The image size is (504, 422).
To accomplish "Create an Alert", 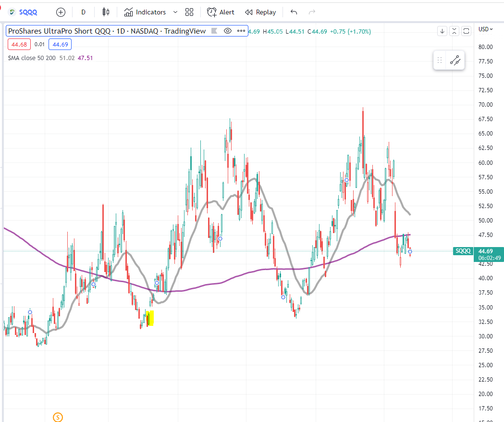I will 221,12.
